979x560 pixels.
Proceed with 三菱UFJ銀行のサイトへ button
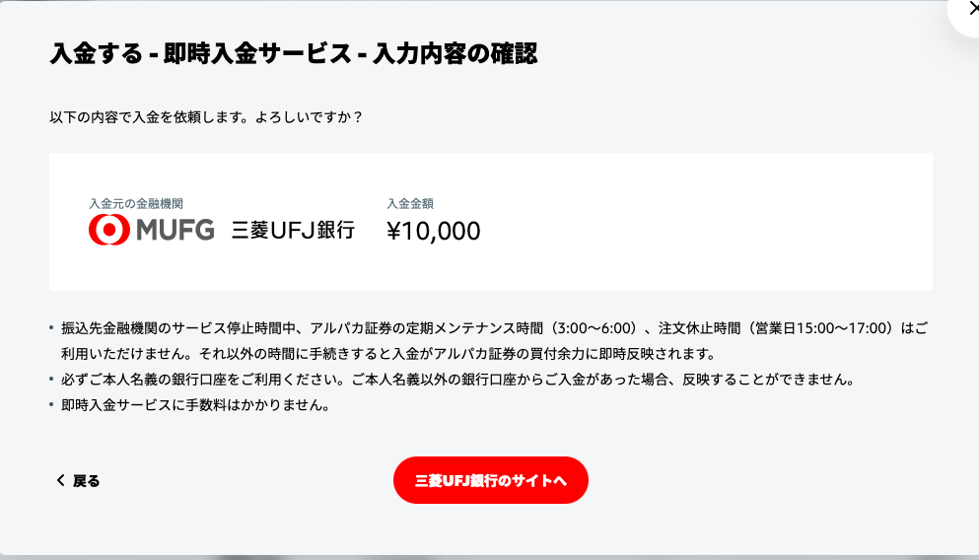[x=491, y=480]
